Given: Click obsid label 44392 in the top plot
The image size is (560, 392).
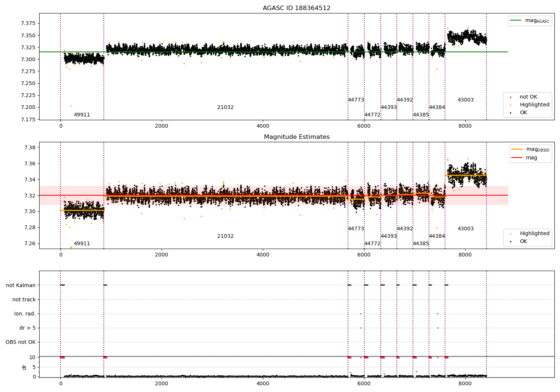Looking at the screenshot, I should (x=405, y=100).
